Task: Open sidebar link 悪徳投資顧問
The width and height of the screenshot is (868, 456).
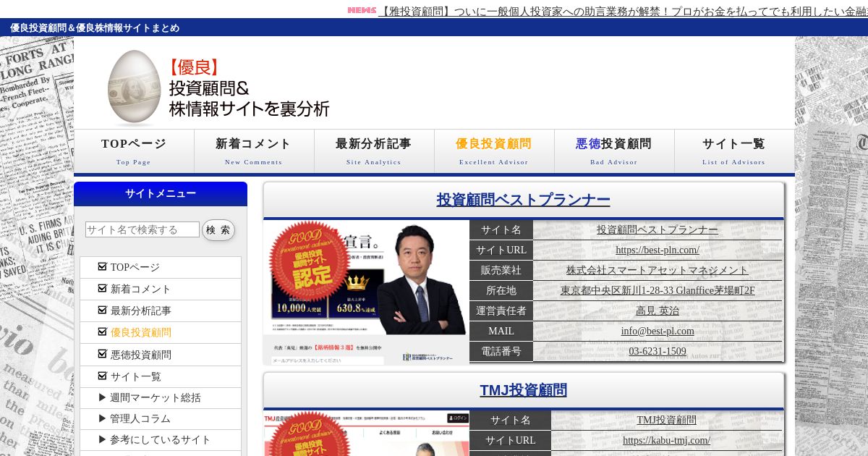Action: (140, 355)
